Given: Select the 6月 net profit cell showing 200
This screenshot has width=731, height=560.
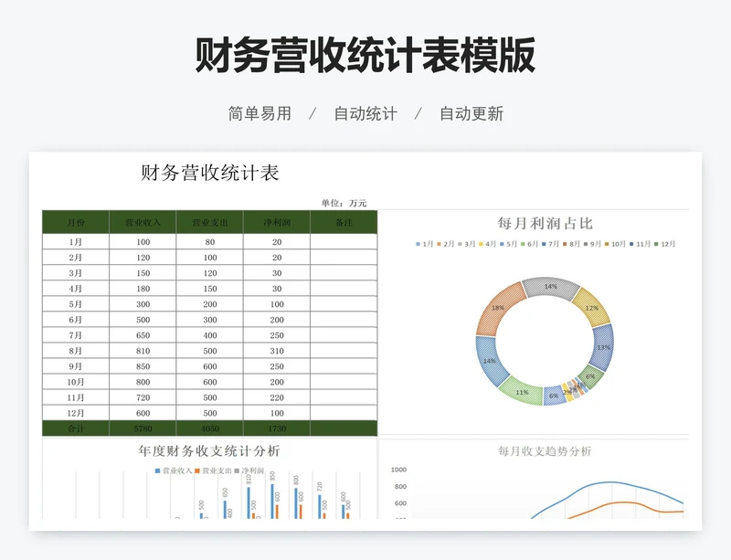Looking at the screenshot, I should point(277,320).
